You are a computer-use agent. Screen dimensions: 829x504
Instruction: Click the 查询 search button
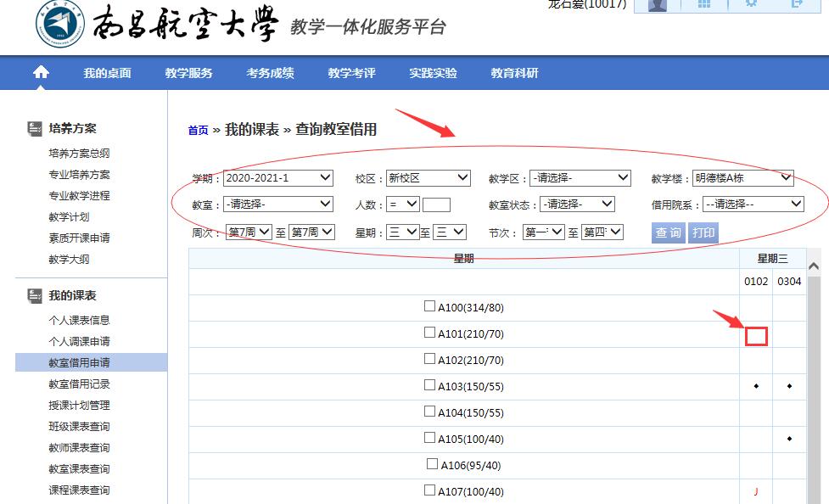(x=668, y=232)
